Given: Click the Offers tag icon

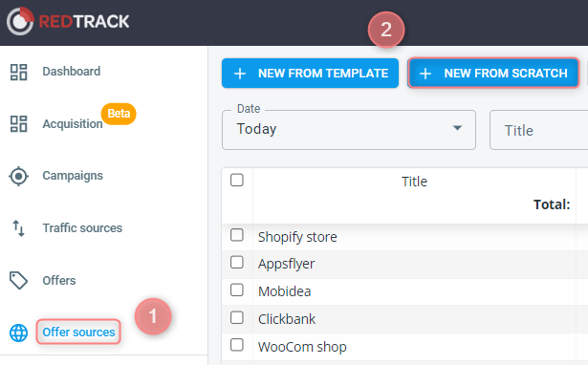Looking at the screenshot, I should (18, 280).
